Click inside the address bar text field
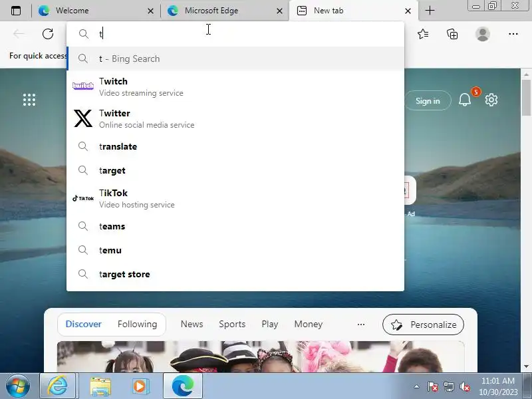Image resolution: width=532 pixels, height=399 pixels. coord(235,34)
